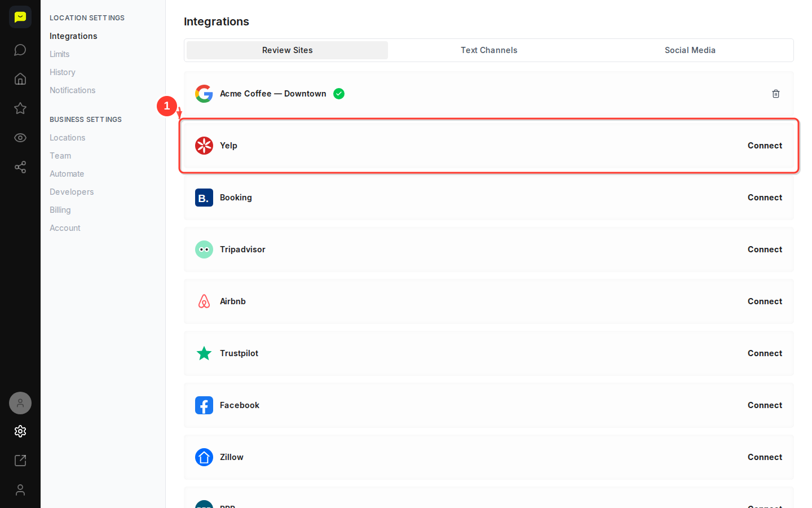This screenshot has height=508, width=812.
Task: Connect the Booking integration
Action: [765, 198]
